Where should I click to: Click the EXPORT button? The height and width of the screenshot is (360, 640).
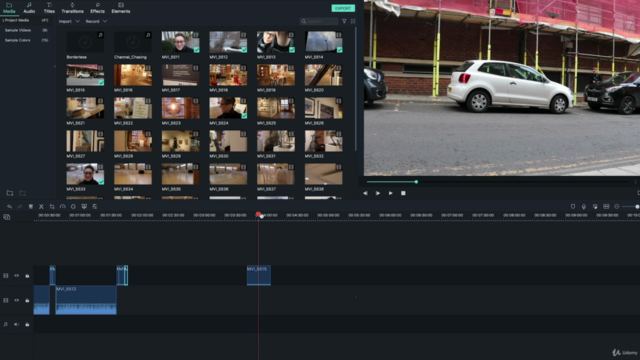tap(343, 8)
